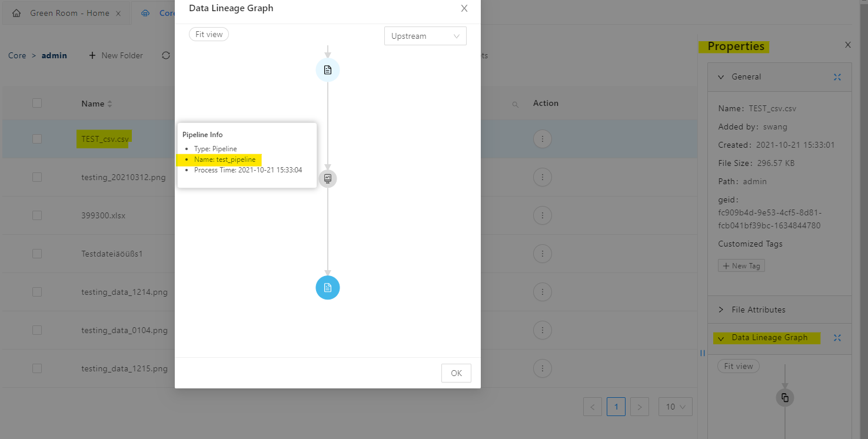Refresh the file list
868x439 pixels.
166,55
